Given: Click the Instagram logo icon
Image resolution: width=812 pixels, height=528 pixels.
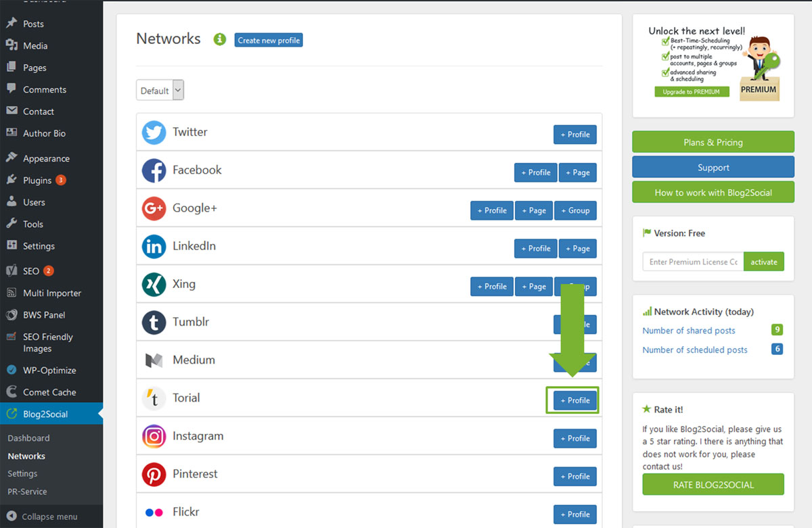Looking at the screenshot, I should [x=154, y=437].
